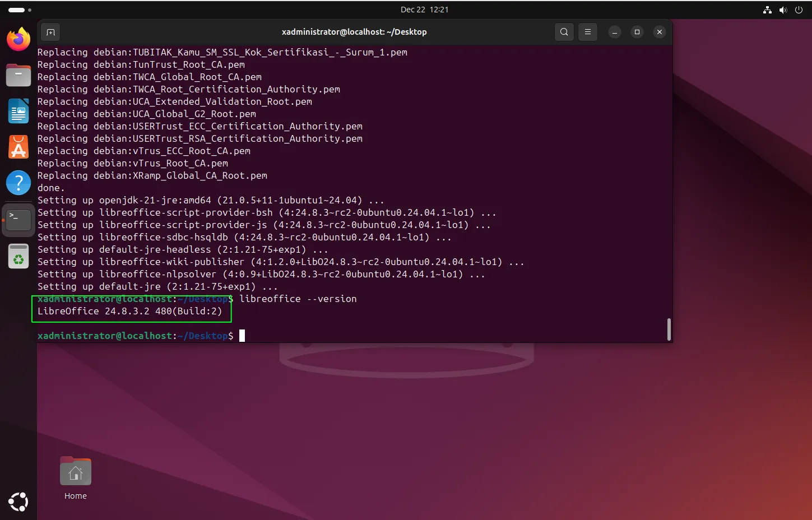The height and width of the screenshot is (520, 812).
Task: Click text 'LibreOffice 24.8.3.2 480(Build:2)'
Action: click(130, 311)
